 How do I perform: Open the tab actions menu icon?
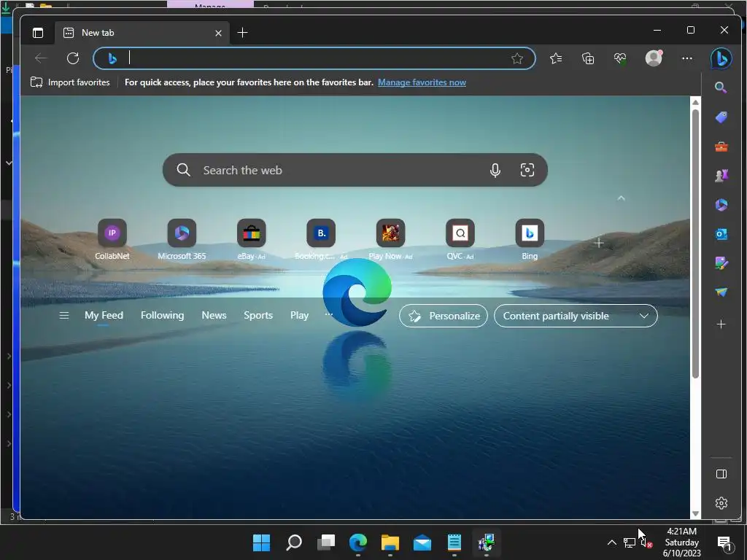click(38, 33)
